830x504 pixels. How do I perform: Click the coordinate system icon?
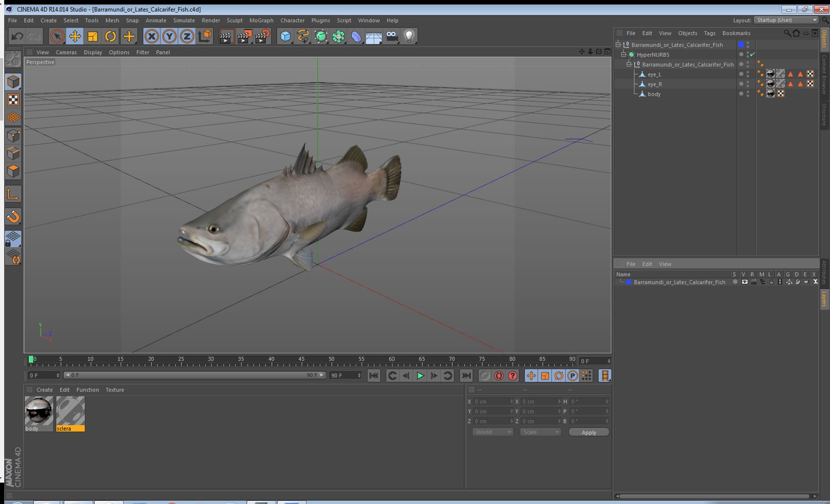pos(205,36)
